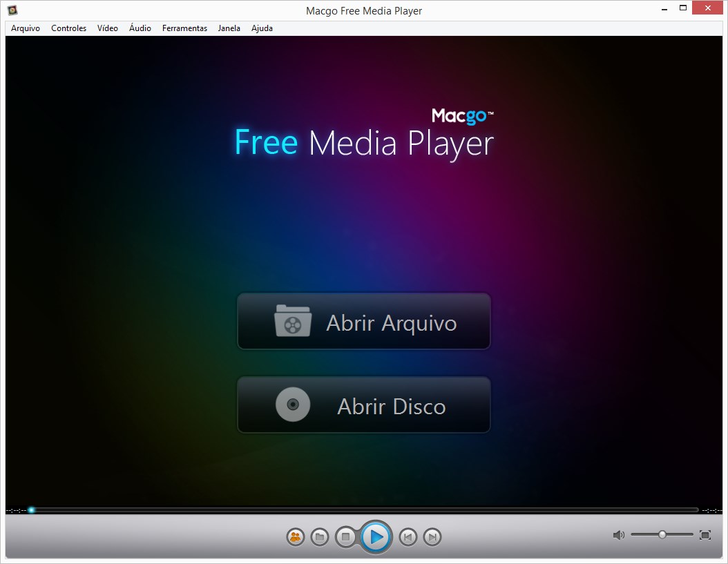Open the Ferramentas menu
The height and width of the screenshot is (564, 728).
coord(185,28)
